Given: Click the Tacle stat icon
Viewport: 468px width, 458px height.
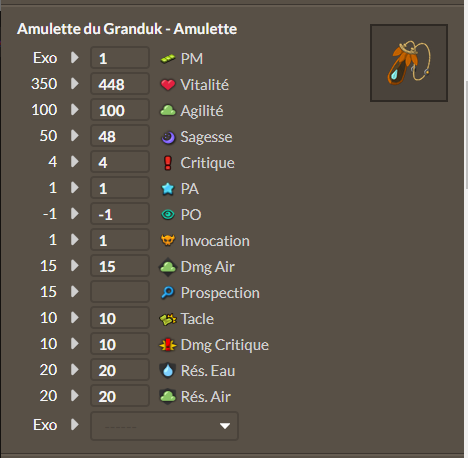Looking at the screenshot, I should 168,319.
